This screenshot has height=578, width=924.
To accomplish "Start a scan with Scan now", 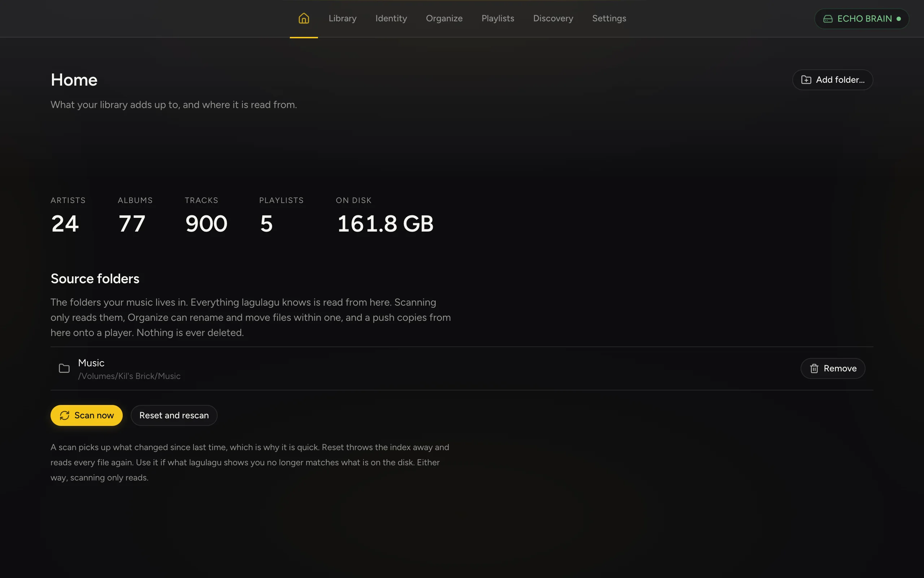I will tap(86, 415).
